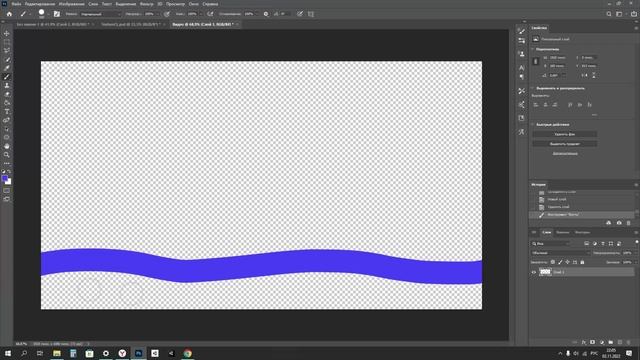The height and width of the screenshot is (360, 640).
Task: Go to the Home screen
Action: [x=9, y=14]
